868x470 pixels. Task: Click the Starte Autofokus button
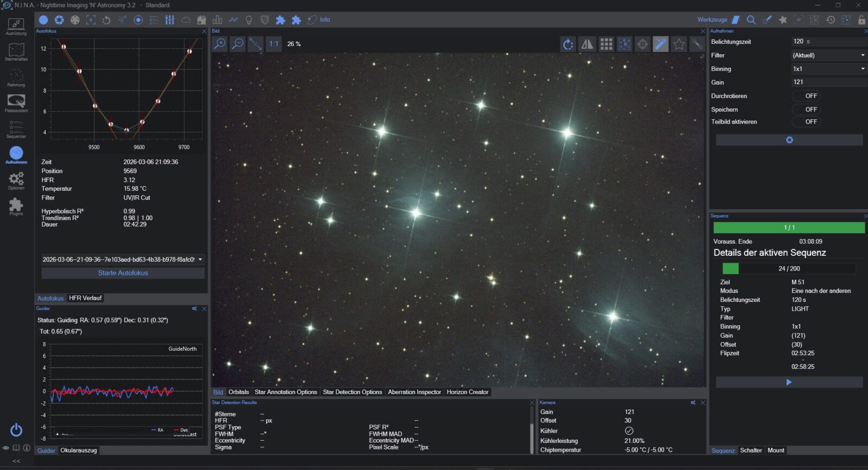pyautogui.click(x=123, y=273)
